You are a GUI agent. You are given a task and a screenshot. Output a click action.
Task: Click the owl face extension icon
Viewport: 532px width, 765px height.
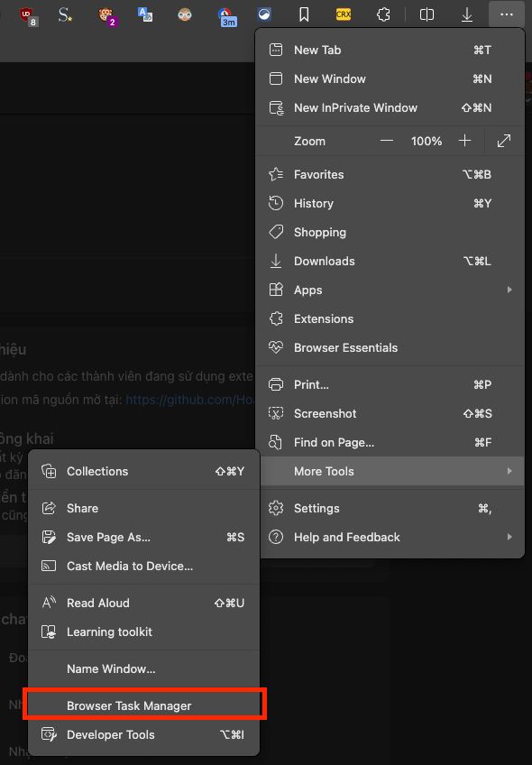tap(185, 14)
